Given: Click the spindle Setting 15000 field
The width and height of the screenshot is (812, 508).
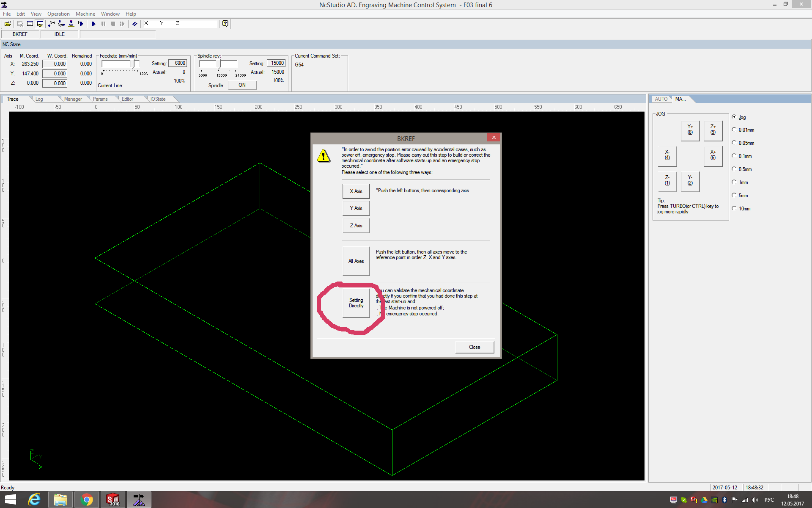Looking at the screenshot, I should tap(277, 63).
